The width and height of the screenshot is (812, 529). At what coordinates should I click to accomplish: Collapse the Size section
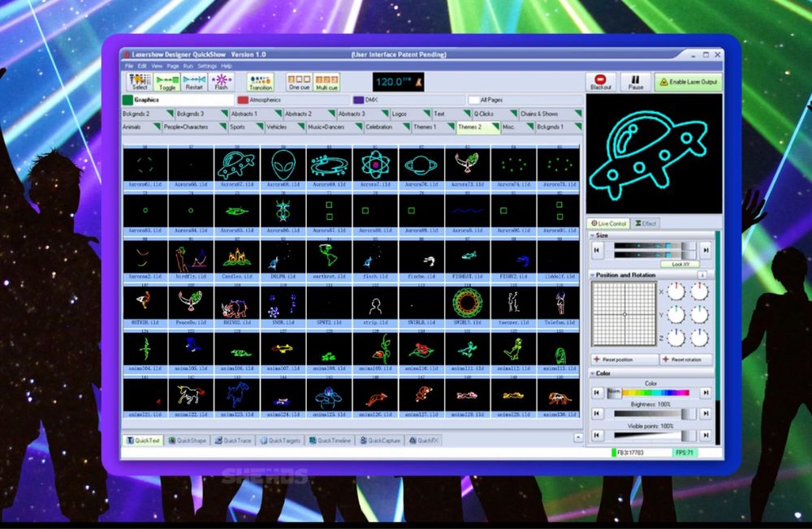point(593,235)
